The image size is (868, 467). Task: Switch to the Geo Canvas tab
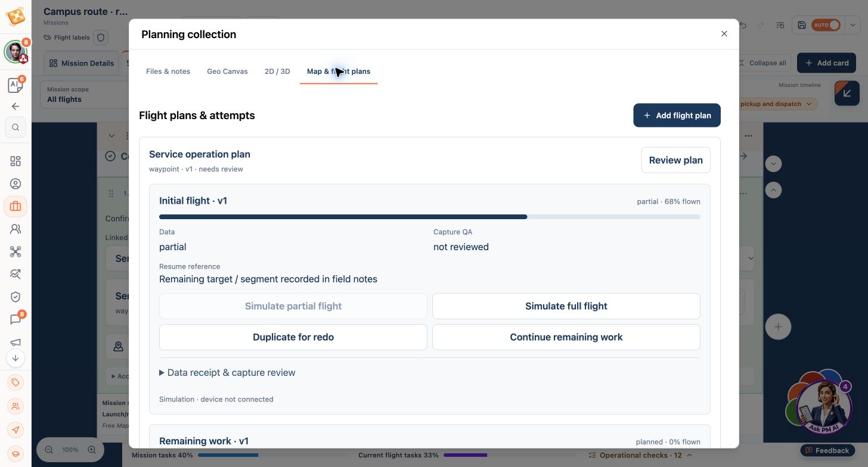click(227, 71)
